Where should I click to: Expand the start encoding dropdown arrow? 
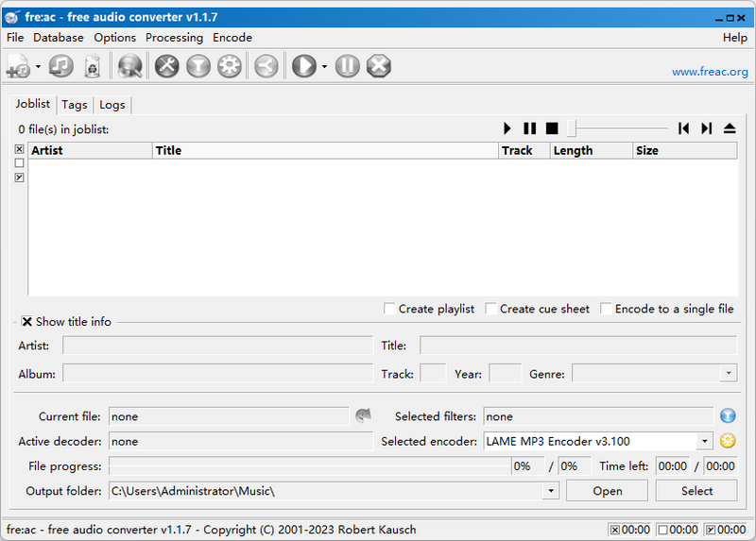324,66
